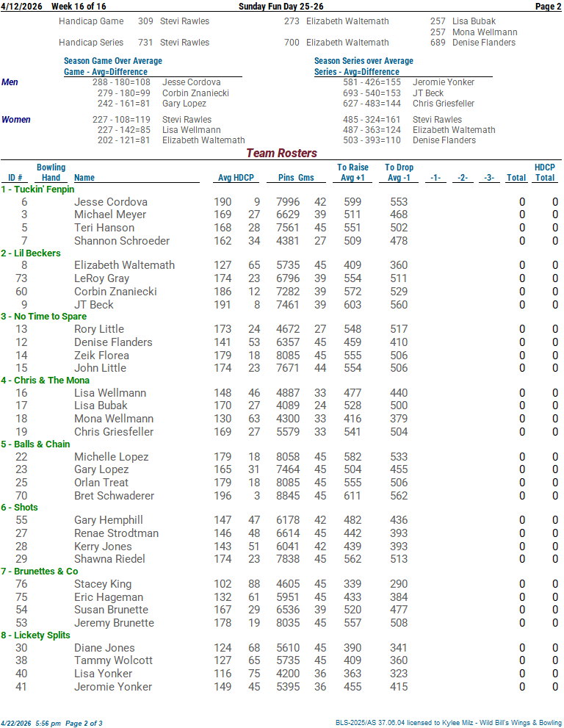This screenshot has height=728, width=564.
Task: Select the '2 - Lil Beckers' team header
Action: point(31,253)
